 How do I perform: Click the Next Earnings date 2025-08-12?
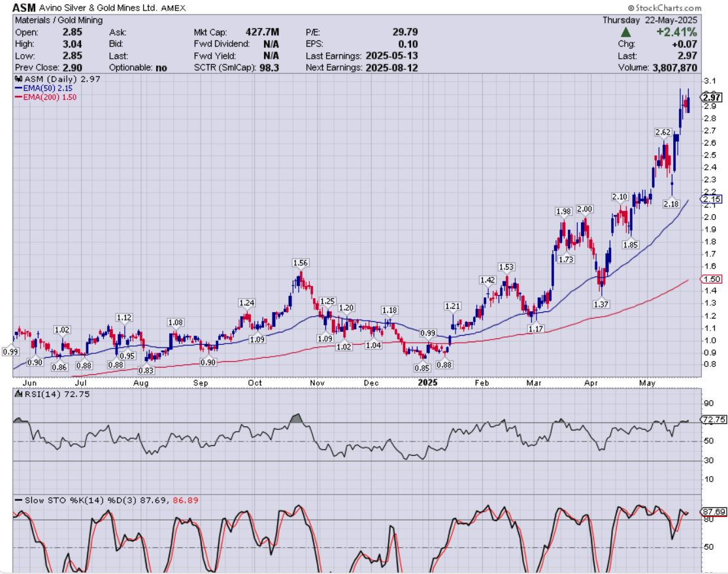[392, 68]
